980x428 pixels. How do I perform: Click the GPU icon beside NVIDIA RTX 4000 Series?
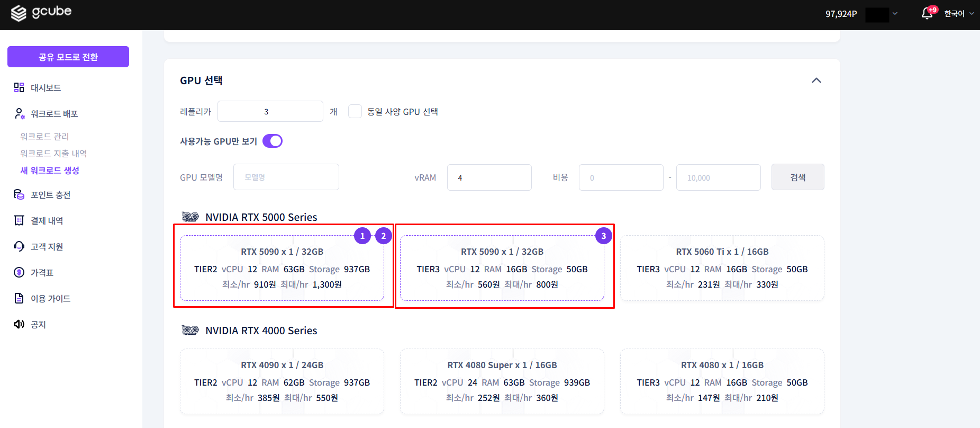point(190,330)
